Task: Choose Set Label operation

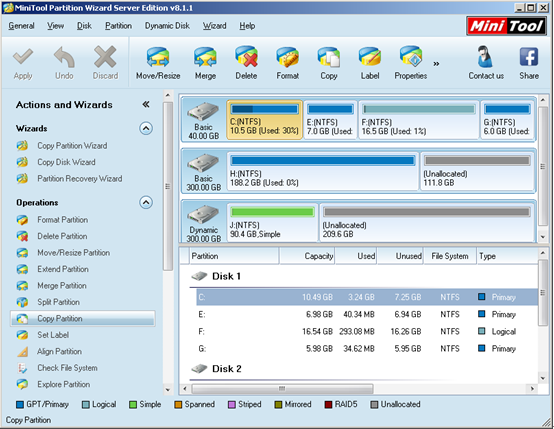Action: click(x=53, y=335)
